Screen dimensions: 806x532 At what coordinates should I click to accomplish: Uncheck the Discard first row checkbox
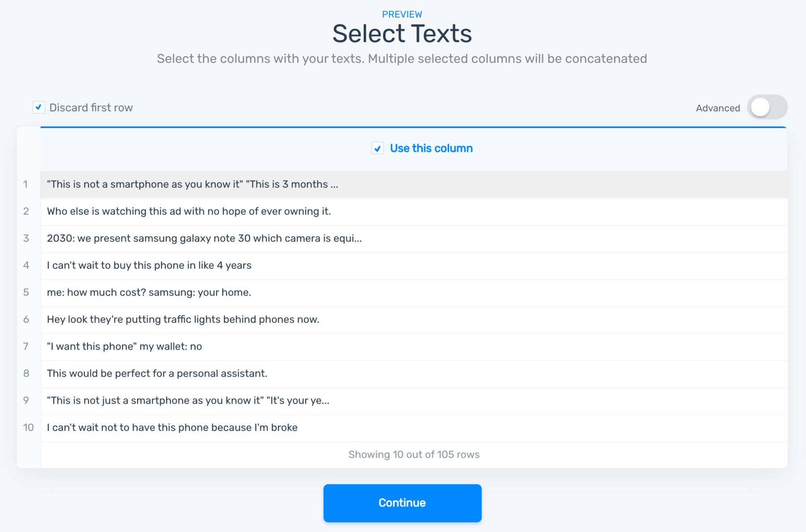[x=39, y=107]
